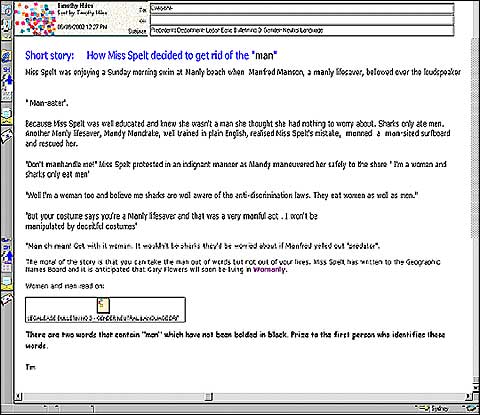Click into the empty cc field
The height and width of the screenshot is (415, 480).
click(x=302, y=20)
